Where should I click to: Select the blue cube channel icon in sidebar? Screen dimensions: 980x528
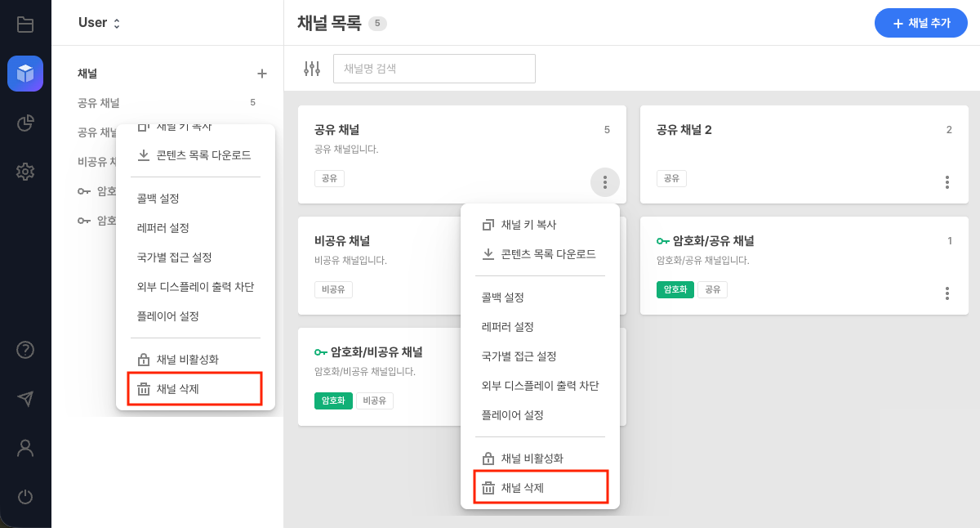(x=25, y=74)
